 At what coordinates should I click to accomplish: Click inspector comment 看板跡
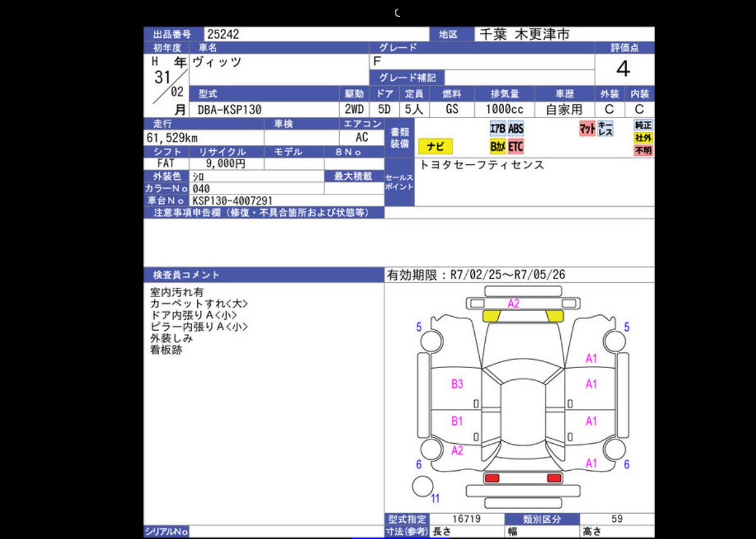pos(166,350)
